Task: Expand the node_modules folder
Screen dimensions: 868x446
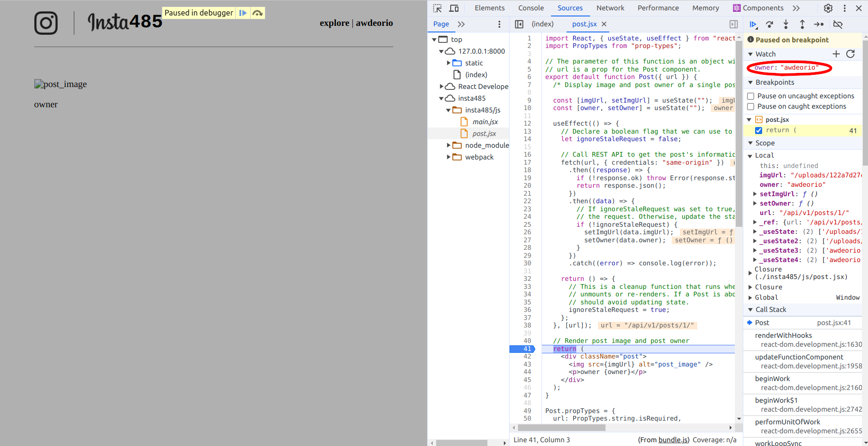Action: [x=448, y=145]
